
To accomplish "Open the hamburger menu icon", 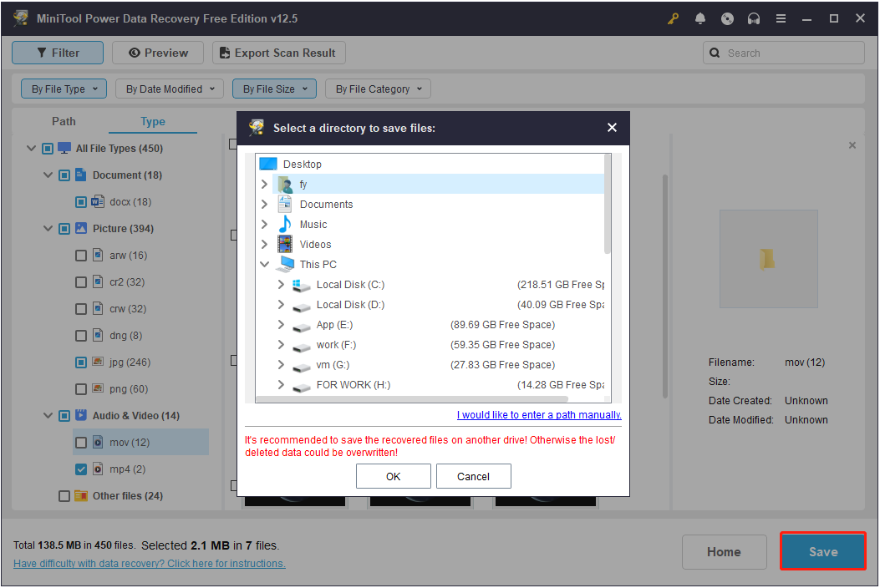I will point(781,18).
